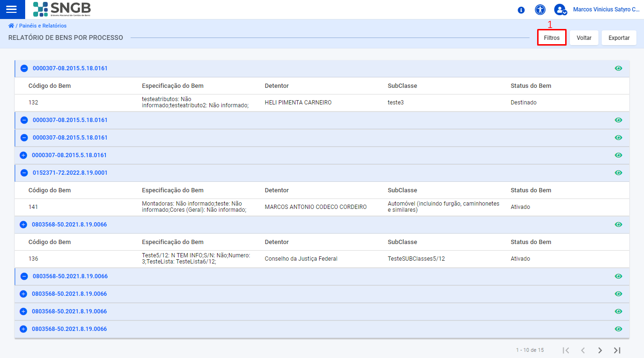Select Conselho da Justiça Federal cell
The width and height of the screenshot is (644, 358).
point(301,259)
